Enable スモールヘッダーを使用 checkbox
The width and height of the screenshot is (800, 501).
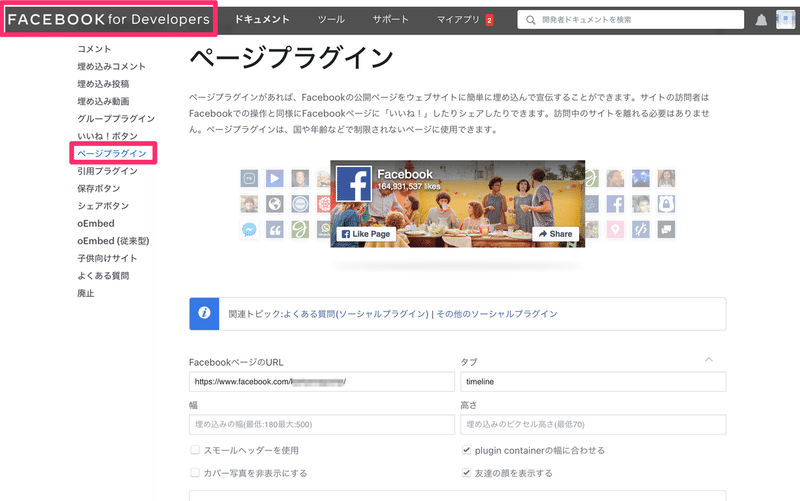tap(194, 450)
